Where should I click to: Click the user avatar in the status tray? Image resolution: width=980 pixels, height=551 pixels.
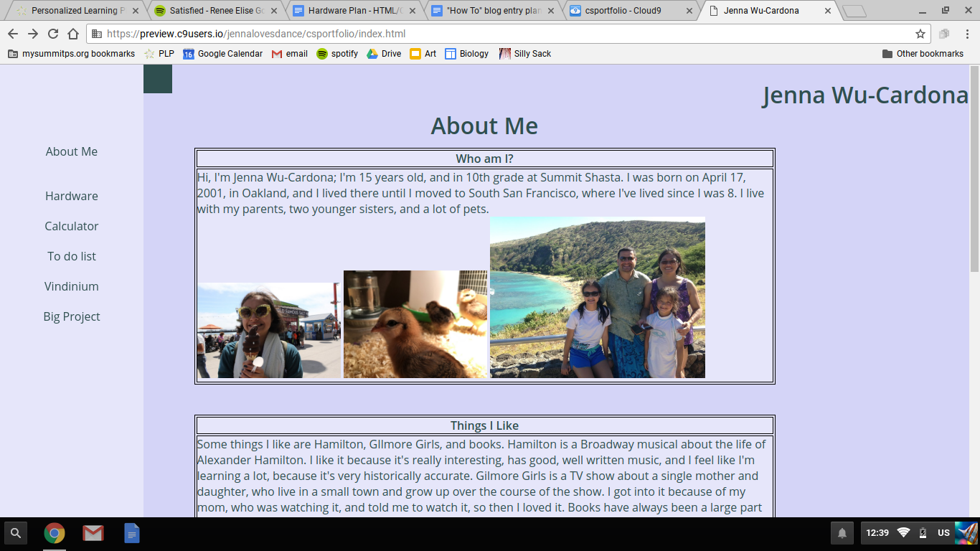point(966,533)
